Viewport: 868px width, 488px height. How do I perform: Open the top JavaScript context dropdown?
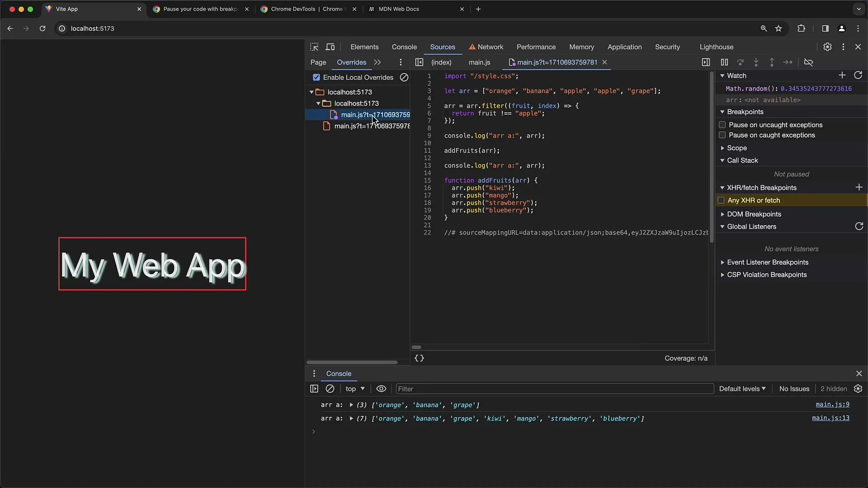[355, 389]
